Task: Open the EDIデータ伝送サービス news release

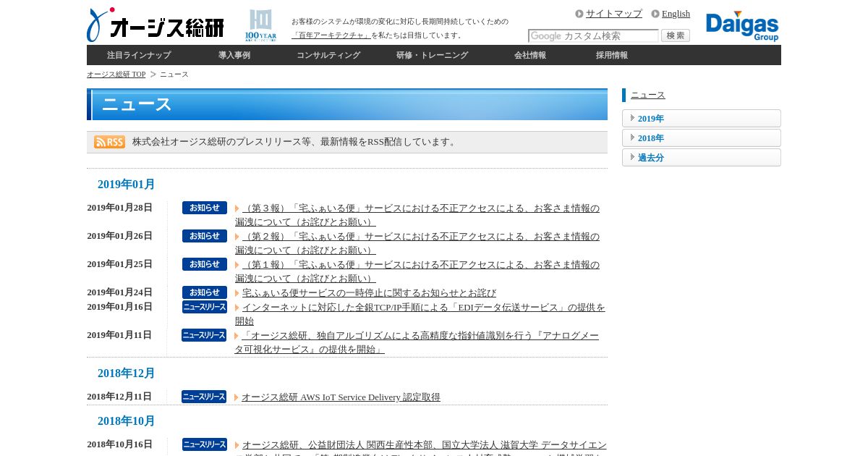Action: click(x=420, y=314)
